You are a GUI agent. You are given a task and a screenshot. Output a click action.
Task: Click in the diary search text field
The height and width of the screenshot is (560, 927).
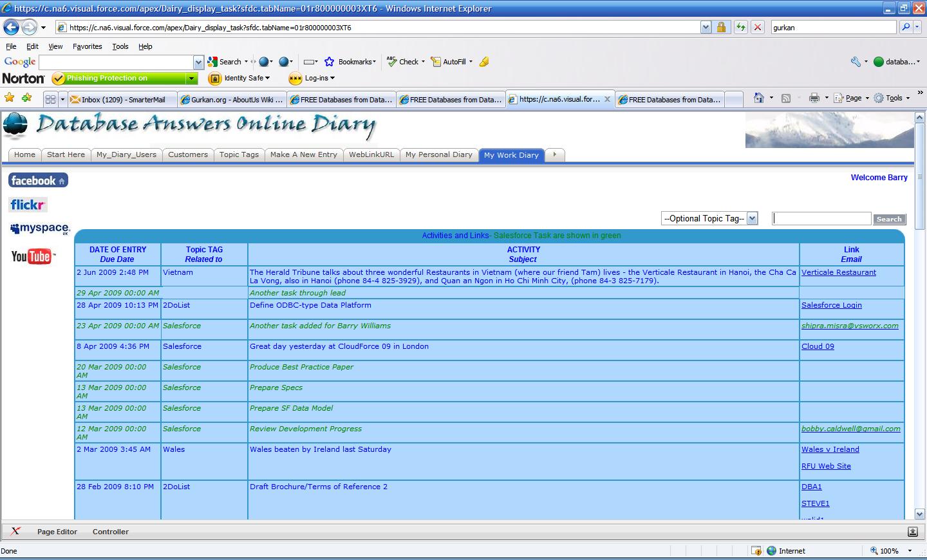821,218
